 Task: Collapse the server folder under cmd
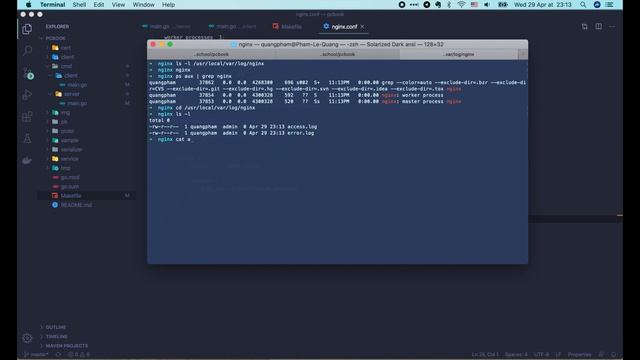click(71, 94)
